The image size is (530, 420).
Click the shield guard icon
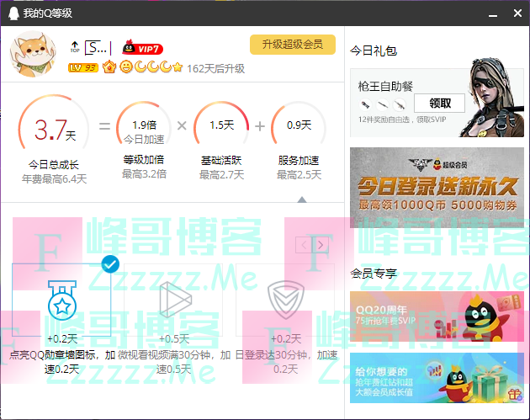click(286, 300)
